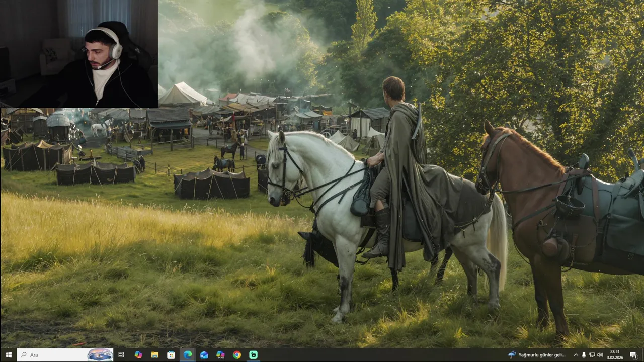Click the Ara search box
The width and height of the screenshot is (644, 362).
[x=65, y=355]
